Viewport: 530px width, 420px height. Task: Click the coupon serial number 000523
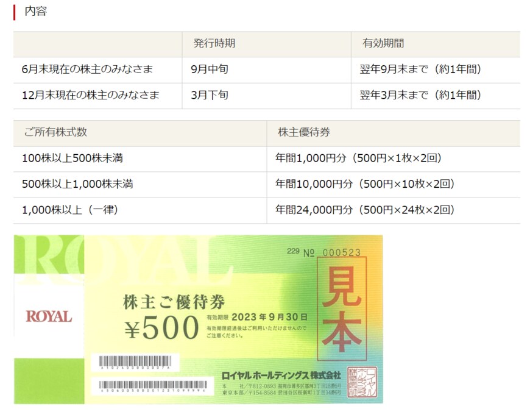(341, 253)
